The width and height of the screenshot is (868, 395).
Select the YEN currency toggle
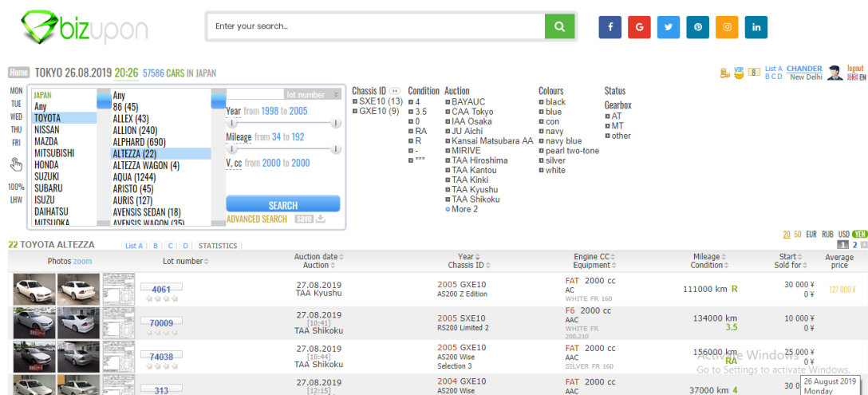(x=860, y=235)
